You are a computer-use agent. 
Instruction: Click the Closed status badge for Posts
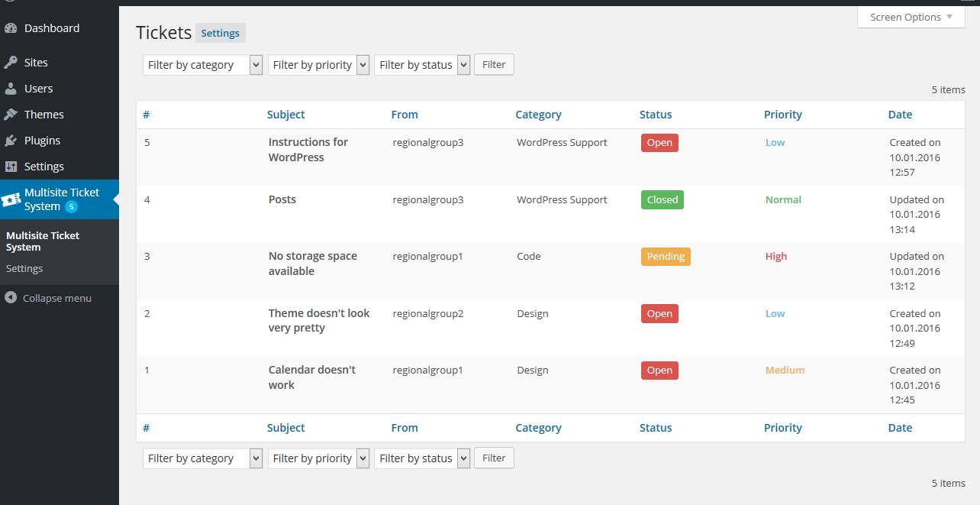(x=662, y=200)
